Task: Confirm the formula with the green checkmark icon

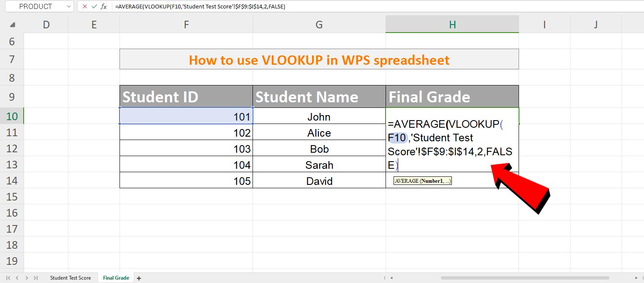Action: coord(93,6)
